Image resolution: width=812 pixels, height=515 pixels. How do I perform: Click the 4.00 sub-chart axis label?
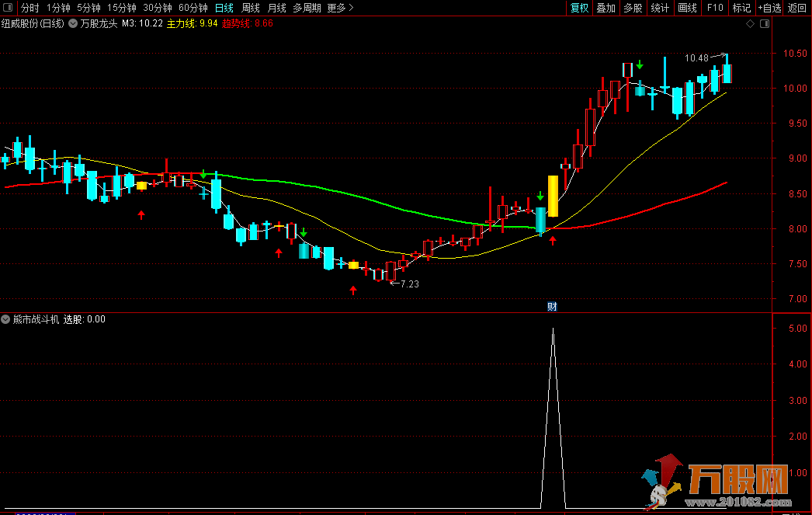pos(797,364)
